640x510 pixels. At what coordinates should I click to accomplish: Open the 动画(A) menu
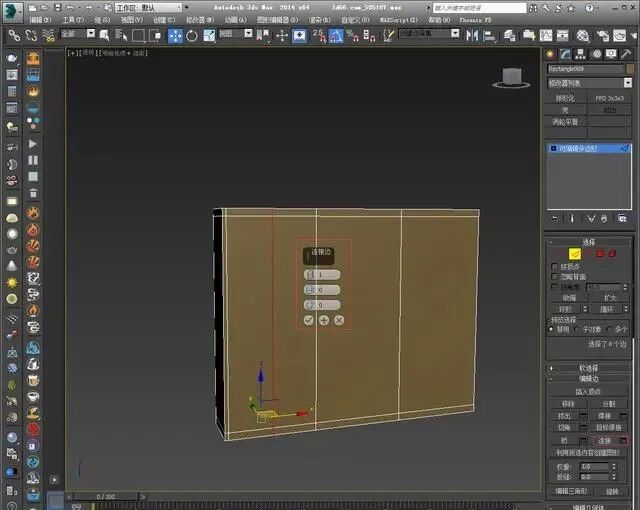236,20
